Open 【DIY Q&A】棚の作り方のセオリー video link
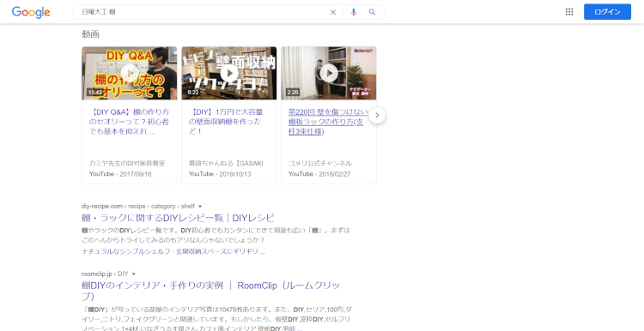Image resolution: width=644 pixels, height=331 pixels. 129,122
